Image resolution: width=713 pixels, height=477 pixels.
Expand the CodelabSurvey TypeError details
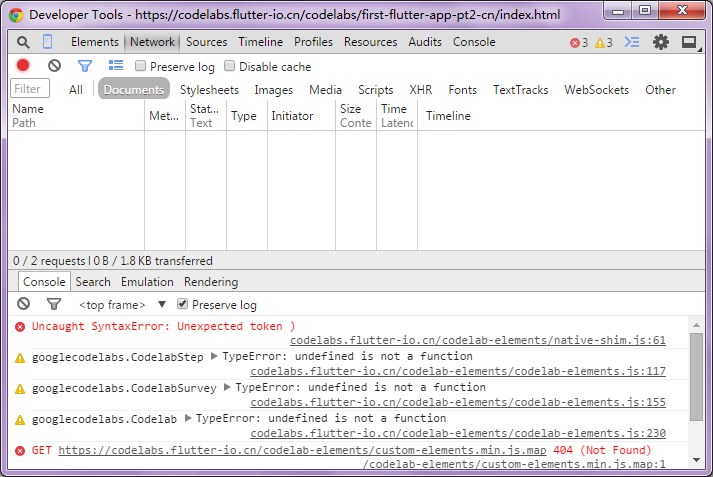pyautogui.click(x=227, y=387)
